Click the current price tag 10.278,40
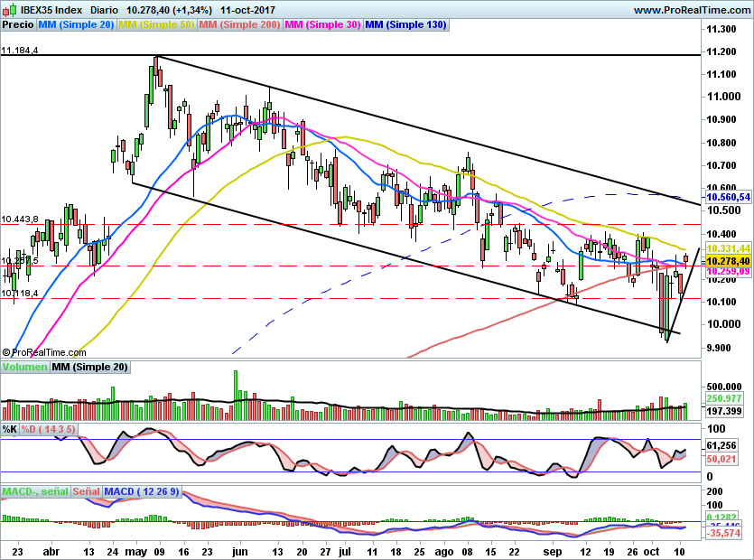 click(x=728, y=261)
